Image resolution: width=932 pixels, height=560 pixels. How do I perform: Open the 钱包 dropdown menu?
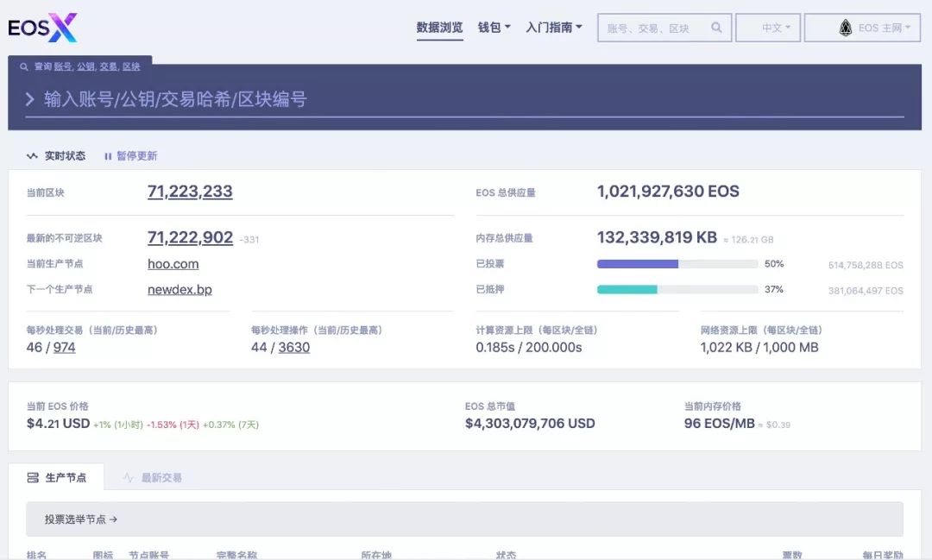pyautogui.click(x=494, y=28)
